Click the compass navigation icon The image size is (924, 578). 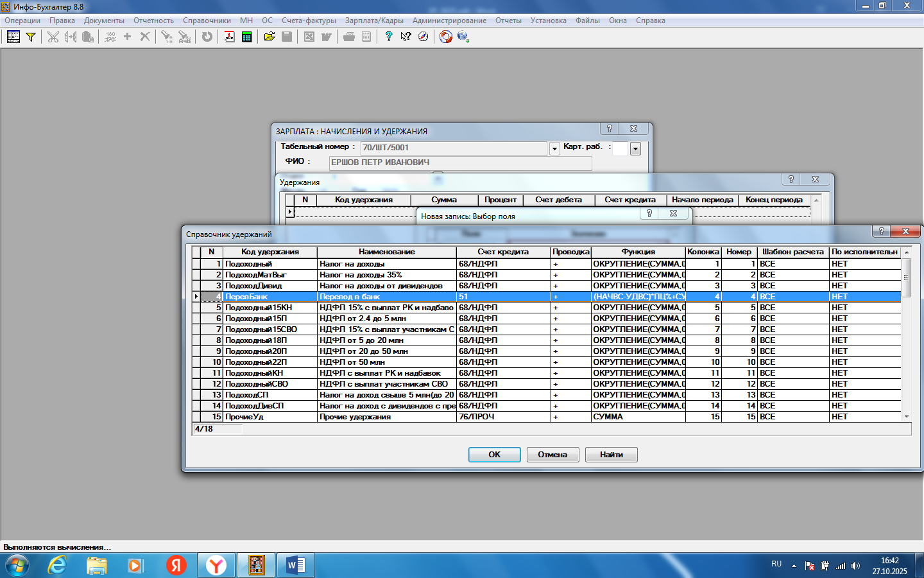coord(423,37)
